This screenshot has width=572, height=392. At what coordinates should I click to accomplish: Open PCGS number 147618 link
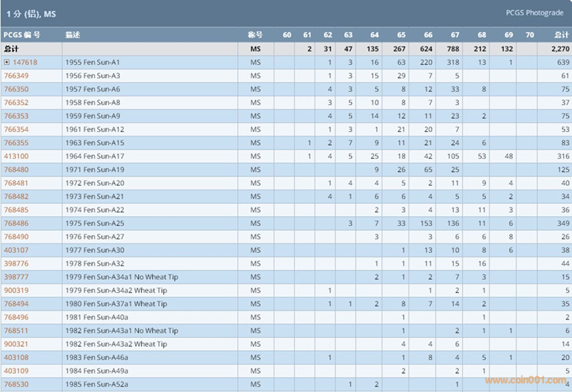pos(25,62)
